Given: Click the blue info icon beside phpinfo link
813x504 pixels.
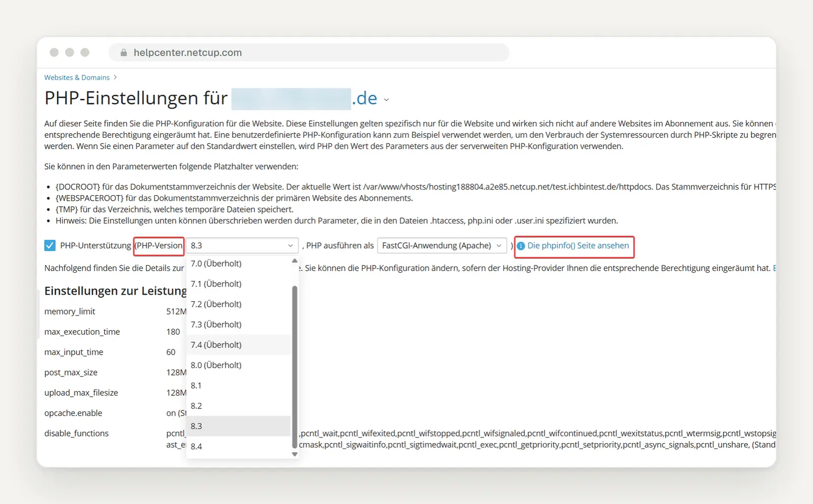Looking at the screenshot, I should (521, 246).
